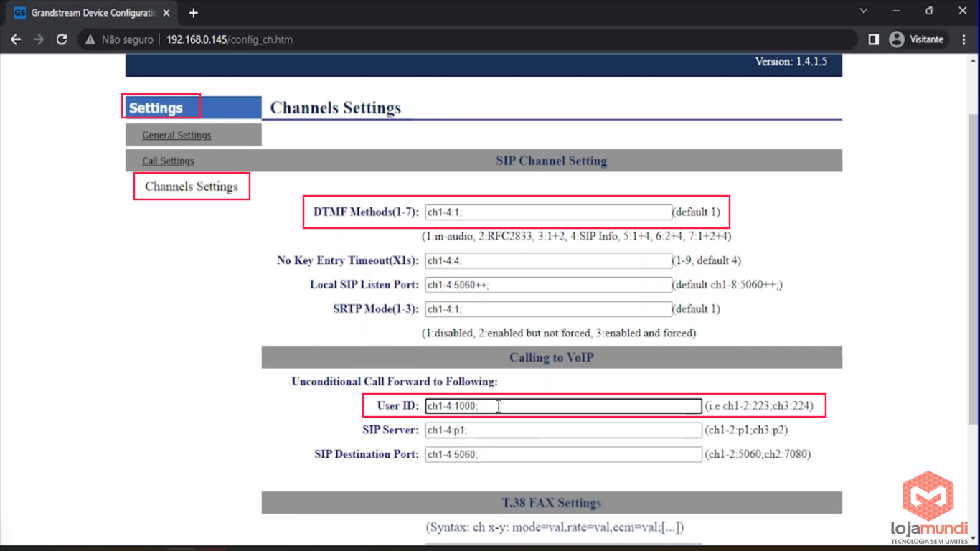The height and width of the screenshot is (551, 980).
Task: Click the browser back arrow icon
Action: click(16, 39)
